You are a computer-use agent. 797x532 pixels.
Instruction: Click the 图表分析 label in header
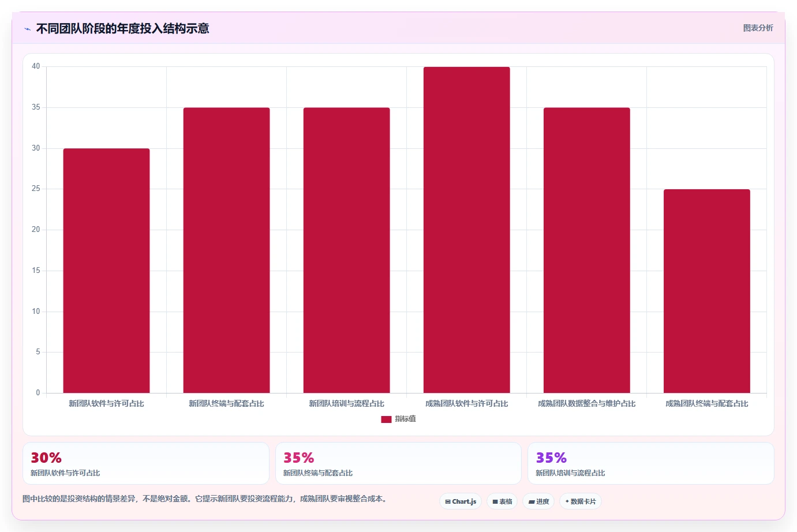[x=758, y=28]
